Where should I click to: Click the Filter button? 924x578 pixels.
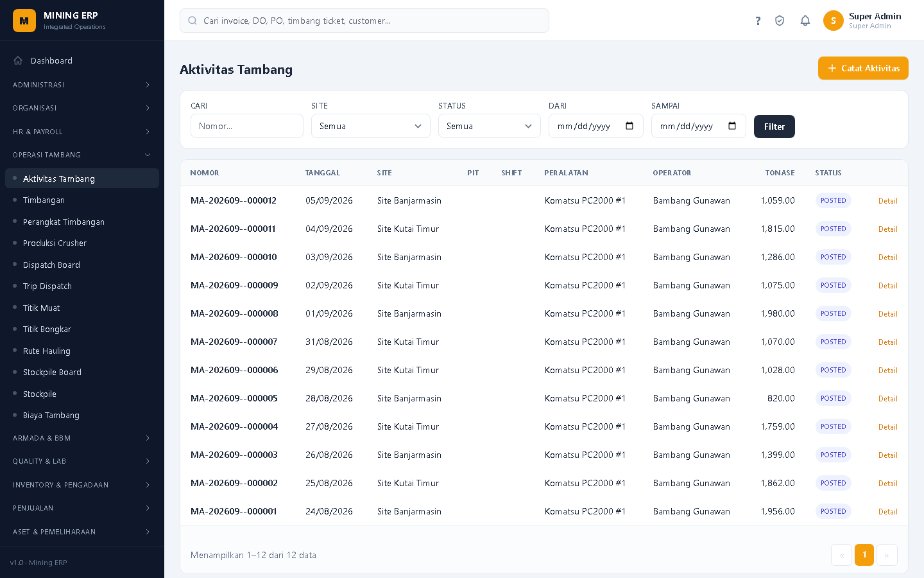pos(774,127)
